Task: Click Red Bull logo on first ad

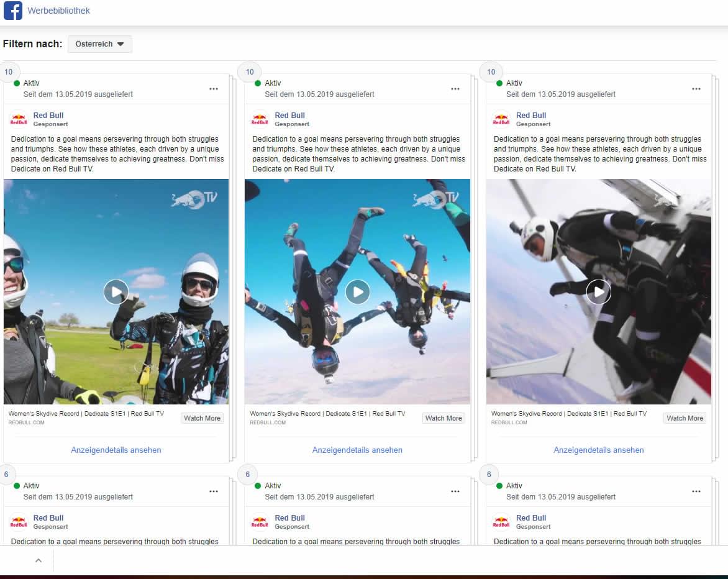Action: 19,119
